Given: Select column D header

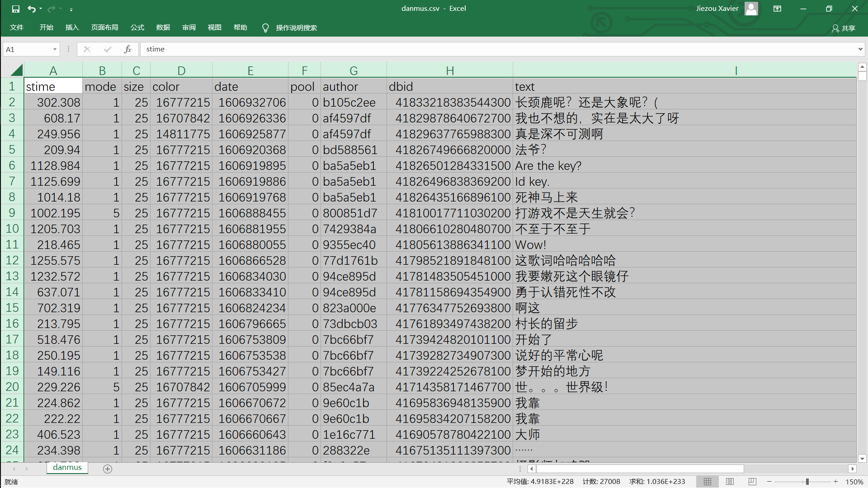Looking at the screenshot, I should coord(181,70).
